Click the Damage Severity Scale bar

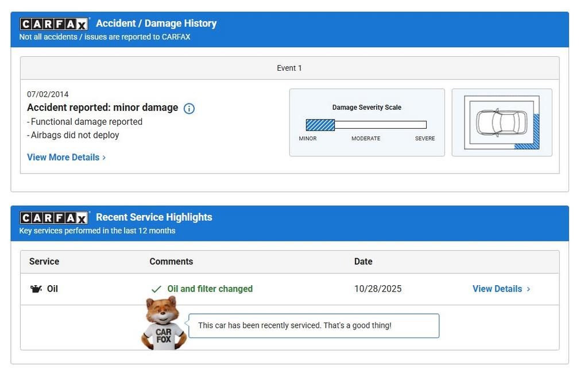point(366,125)
